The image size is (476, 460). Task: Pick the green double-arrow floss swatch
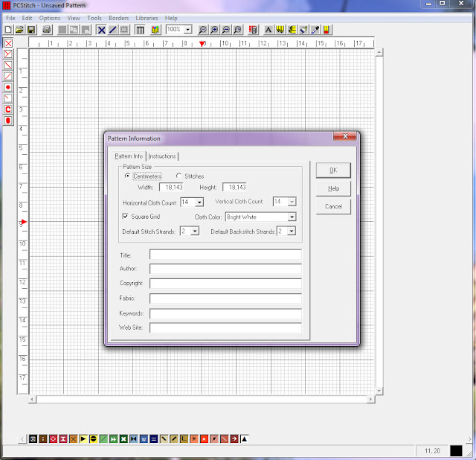point(113,438)
